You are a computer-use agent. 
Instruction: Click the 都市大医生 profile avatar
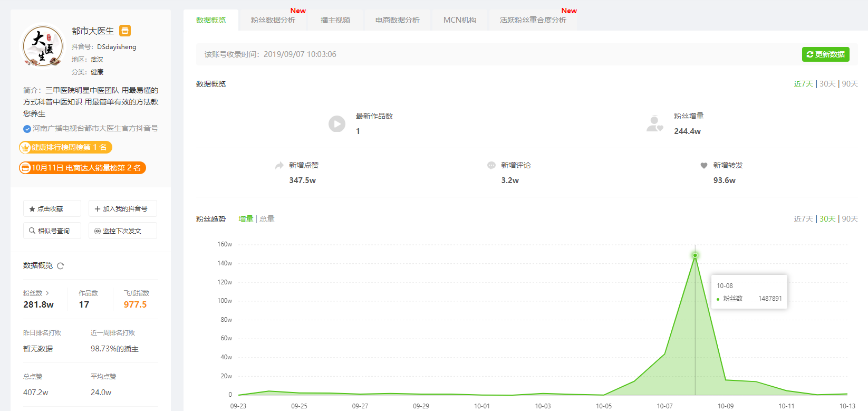pos(43,46)
